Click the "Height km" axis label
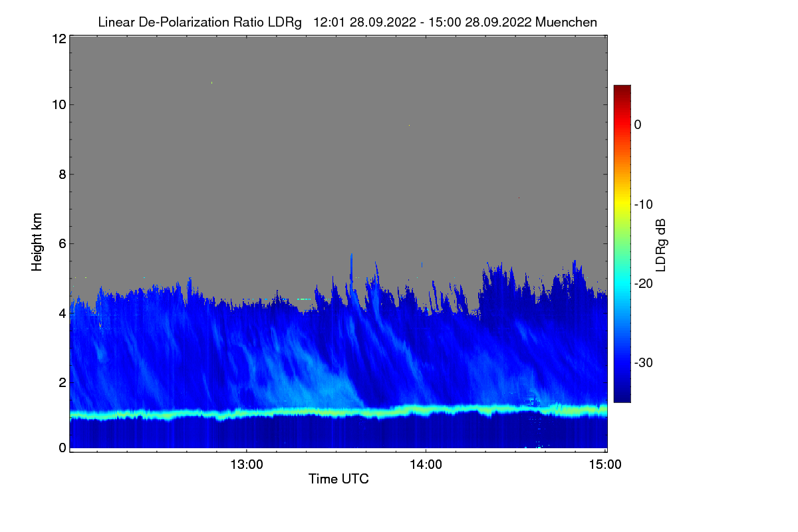This screenshot has width=798, height=532. coord(37,241)
